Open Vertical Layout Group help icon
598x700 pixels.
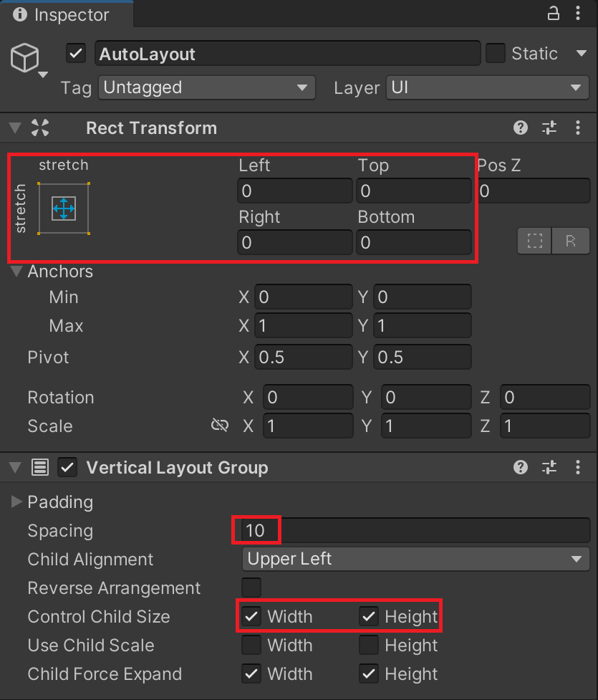(520, 467)
